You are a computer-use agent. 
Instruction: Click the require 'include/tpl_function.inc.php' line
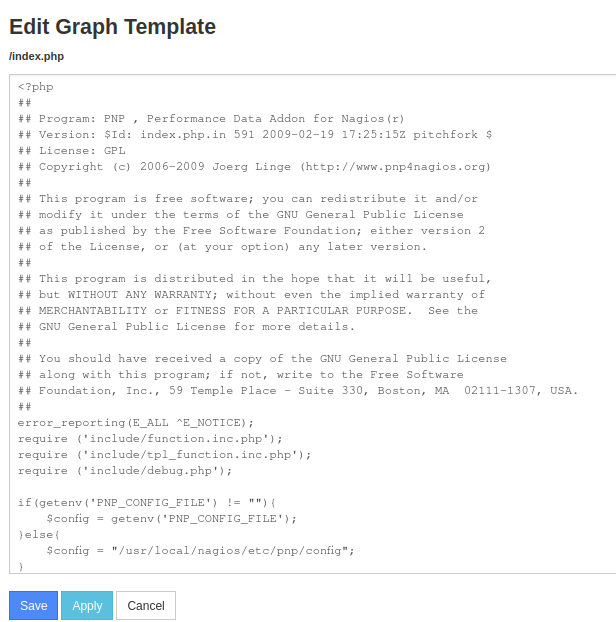(164, 454)
